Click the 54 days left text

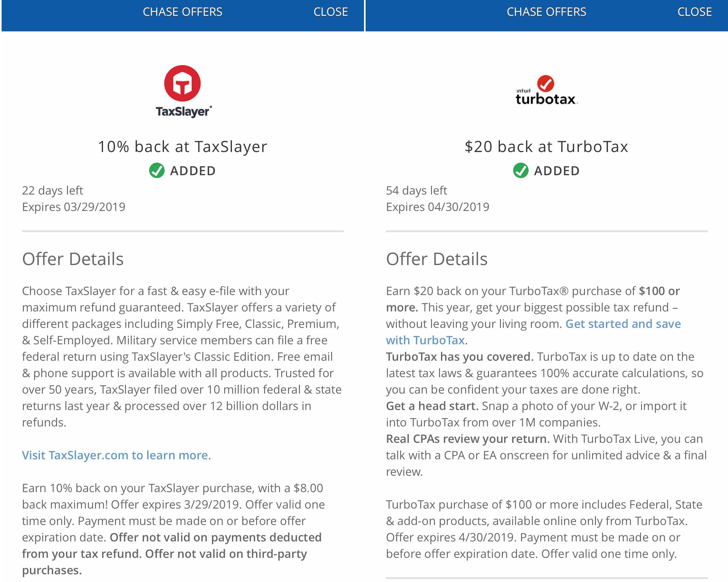point(416,190)
